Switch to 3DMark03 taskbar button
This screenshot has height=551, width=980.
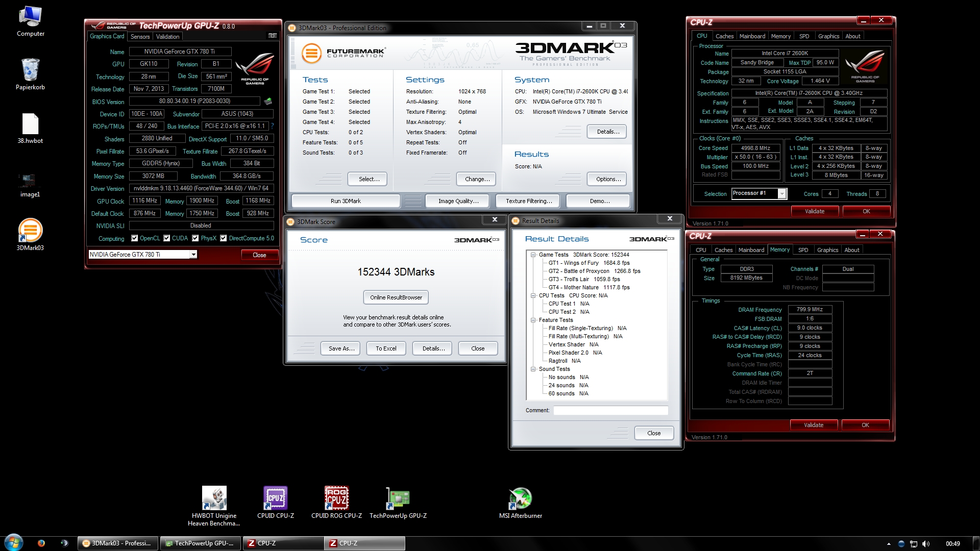[x=118, y=543]
